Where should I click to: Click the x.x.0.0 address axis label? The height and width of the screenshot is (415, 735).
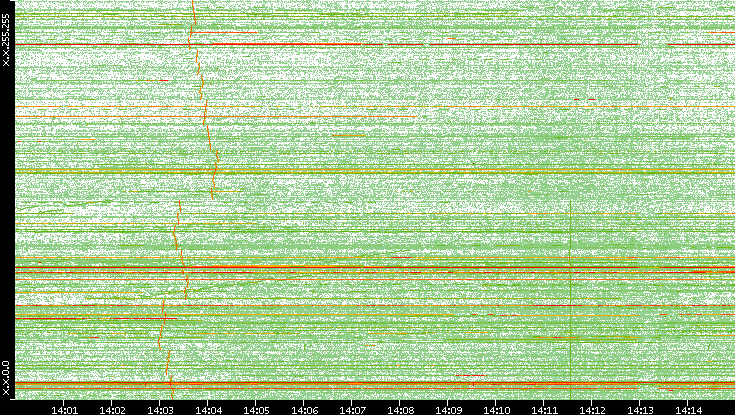point(6,378)
